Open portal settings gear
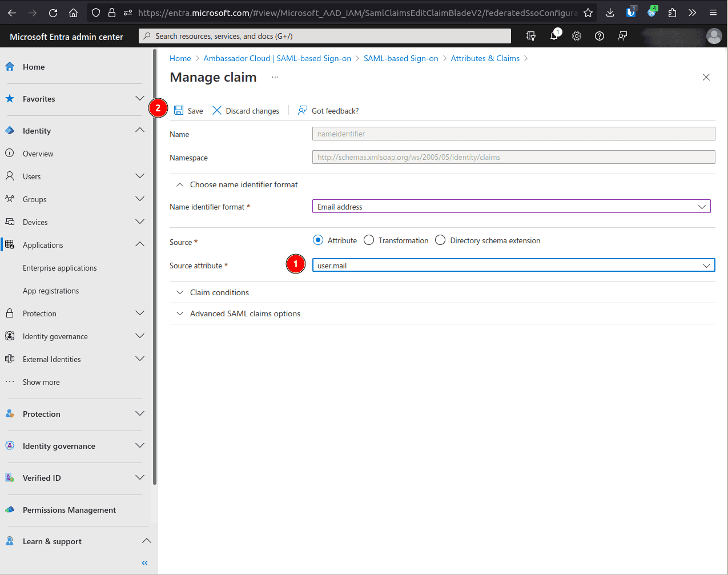The width and height of the screenshot is (728, 575). 577,36
